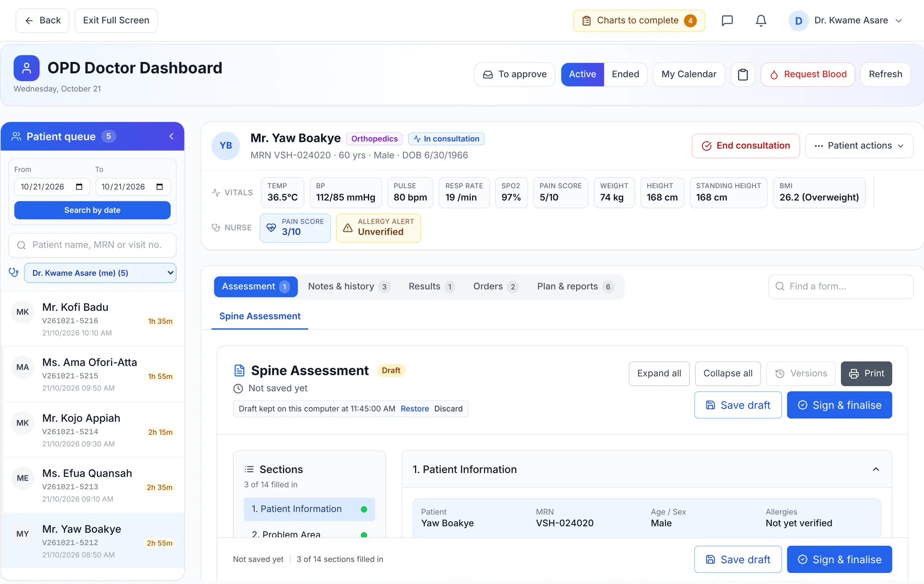924x584 pixels.
Task: Click Exit Full Screen
Action: click(116, 21)
